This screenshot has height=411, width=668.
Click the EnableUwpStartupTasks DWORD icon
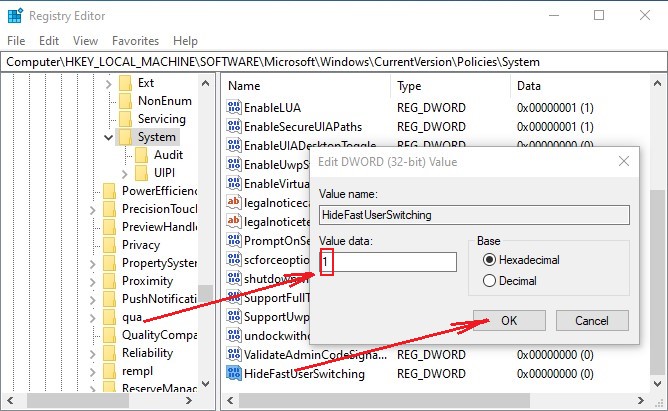233,164
